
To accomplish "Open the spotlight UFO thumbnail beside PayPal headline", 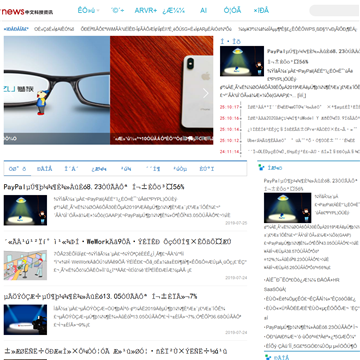I will coord(242,61).
